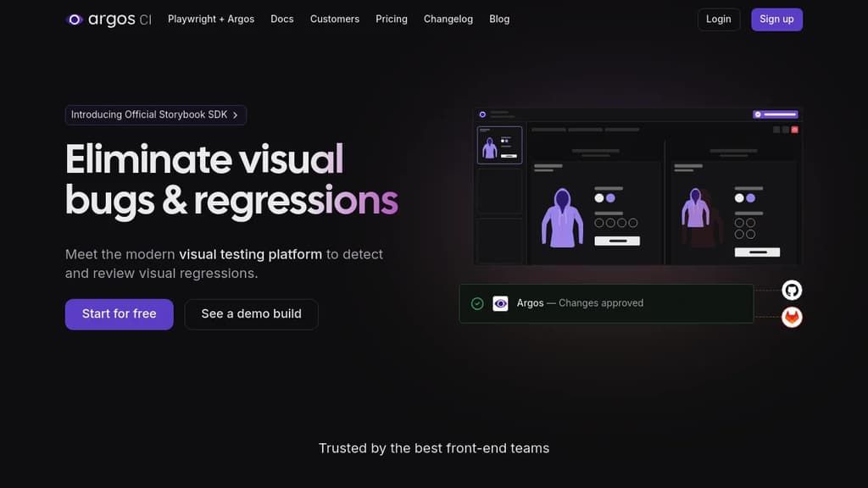Click the green check mark in approval banner
The height and width of the screenshot is (488, 868).
tap(477, 303)
